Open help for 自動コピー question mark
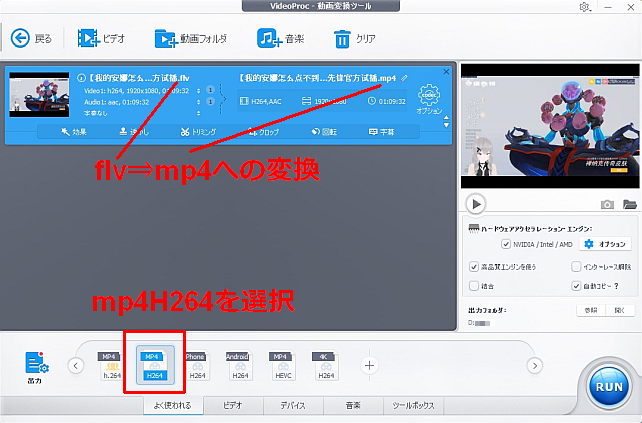The image size is (642, 423). [x=617, y=286]
